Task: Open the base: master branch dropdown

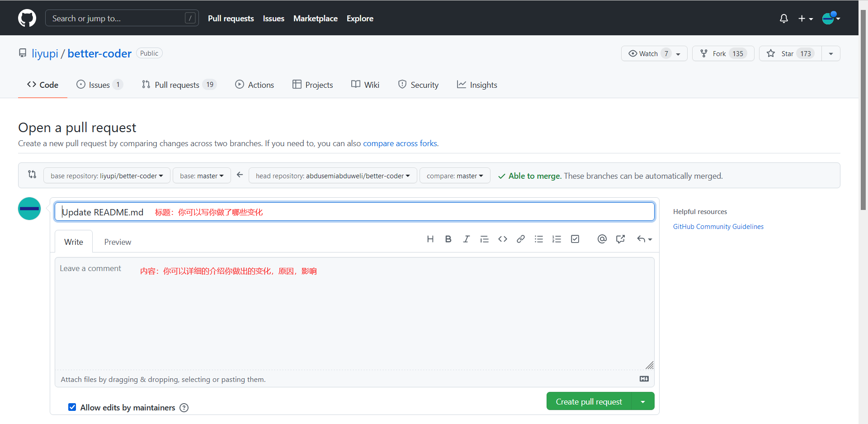Action: click(202, 176)
